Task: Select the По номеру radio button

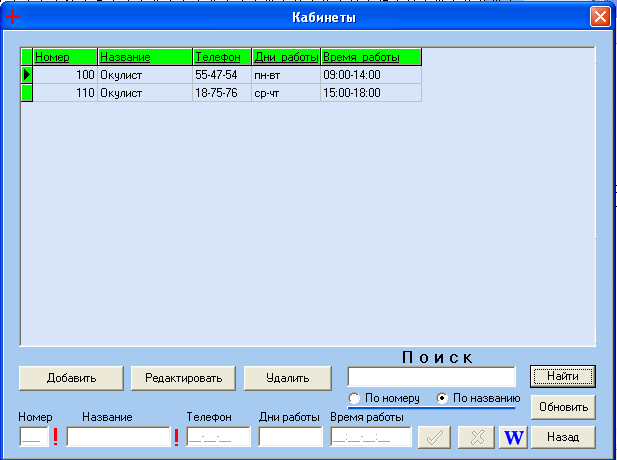Action: (354, 398)
